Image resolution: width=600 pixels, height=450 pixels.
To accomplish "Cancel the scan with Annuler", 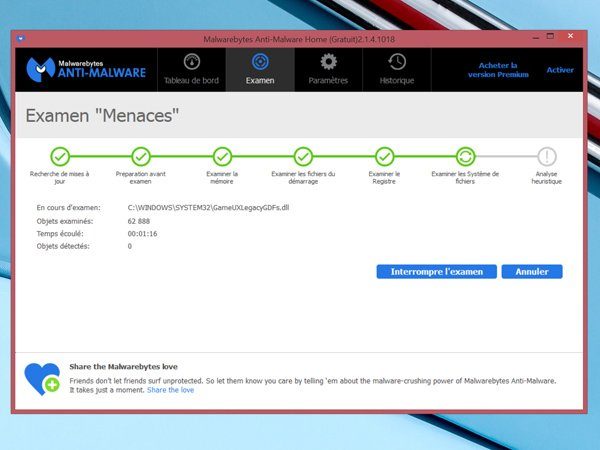I will (x=532, y=272).
